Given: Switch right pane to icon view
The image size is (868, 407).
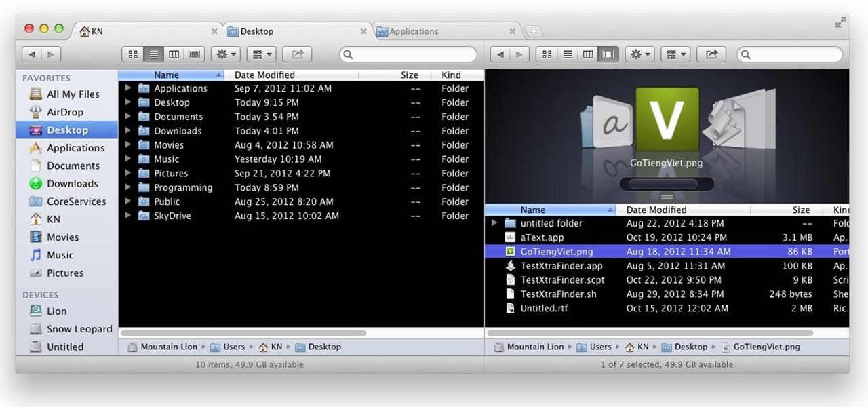Looking at the screenshot, I should click(x=547, y=54).
